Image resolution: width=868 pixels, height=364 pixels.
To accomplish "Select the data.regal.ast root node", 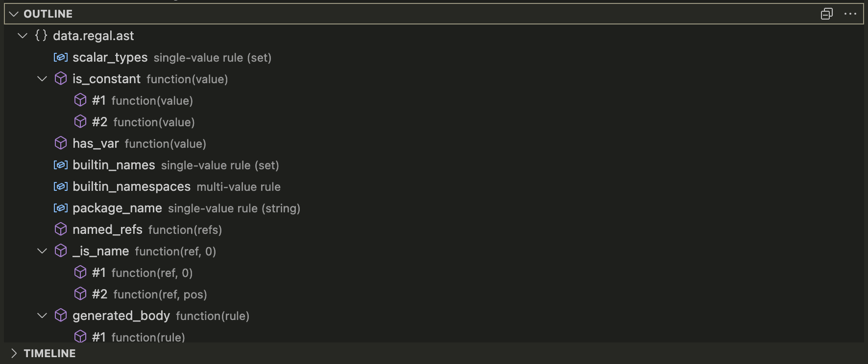I will pyautogui.click(x=93, y=35).
